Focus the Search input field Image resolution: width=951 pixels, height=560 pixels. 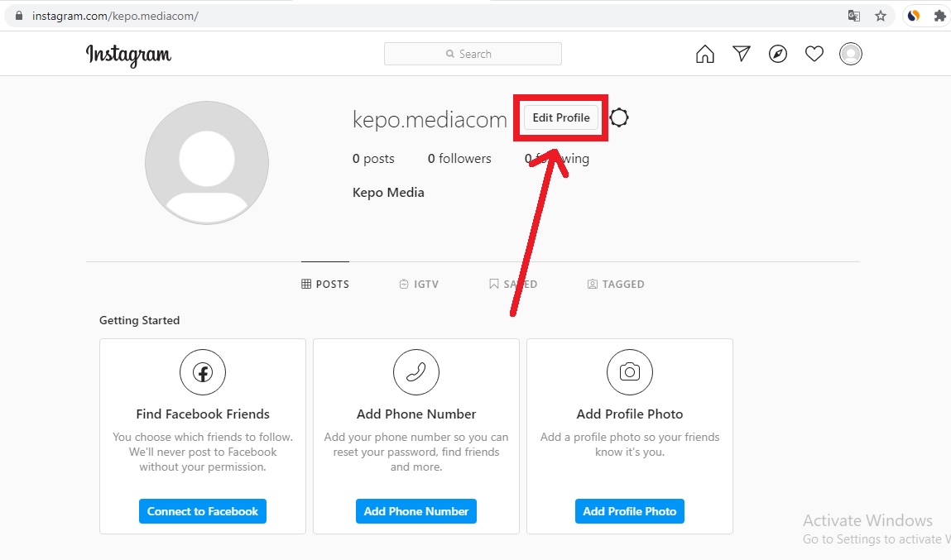coord(473,54)
